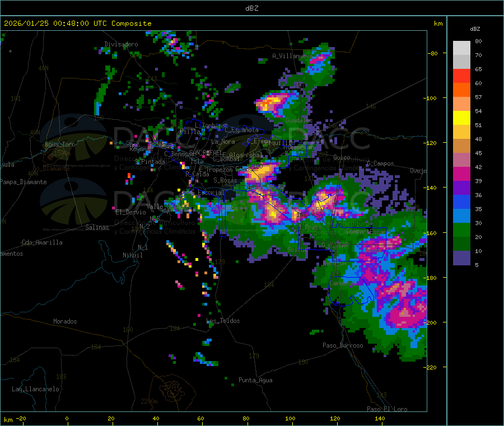Image resolution: width=504 pixels, height=426 pixels.
Task: Click the S_Pintada map label
Action: click(150, 162)
